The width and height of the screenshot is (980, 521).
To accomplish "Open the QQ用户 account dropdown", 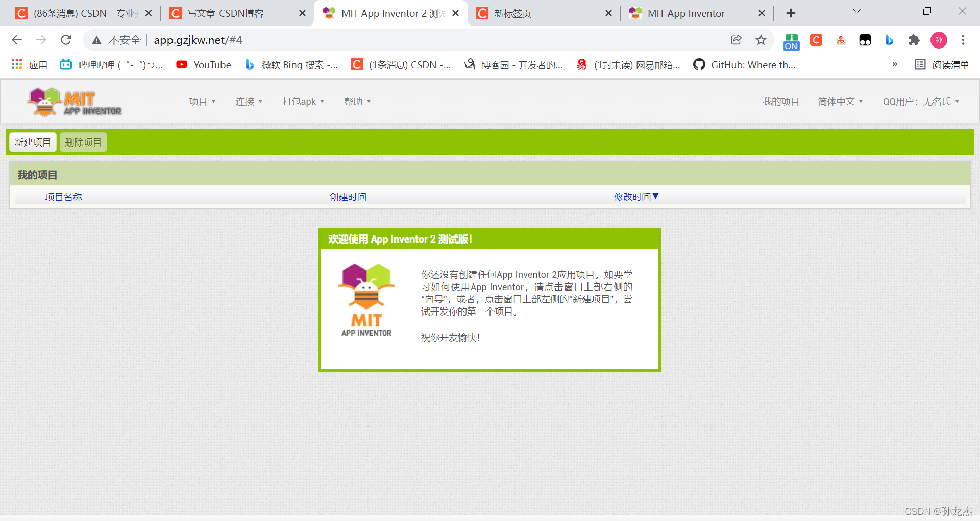I will coord(921,102).
